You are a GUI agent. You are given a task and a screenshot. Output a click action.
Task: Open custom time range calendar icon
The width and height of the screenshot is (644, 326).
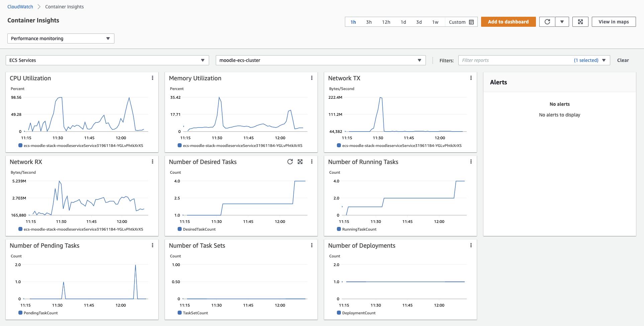pos(471,22)
